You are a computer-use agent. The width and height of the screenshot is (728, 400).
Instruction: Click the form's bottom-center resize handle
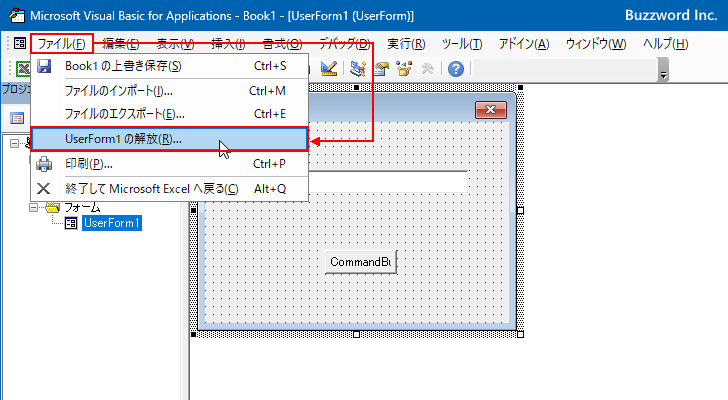[x=357, y=334]
